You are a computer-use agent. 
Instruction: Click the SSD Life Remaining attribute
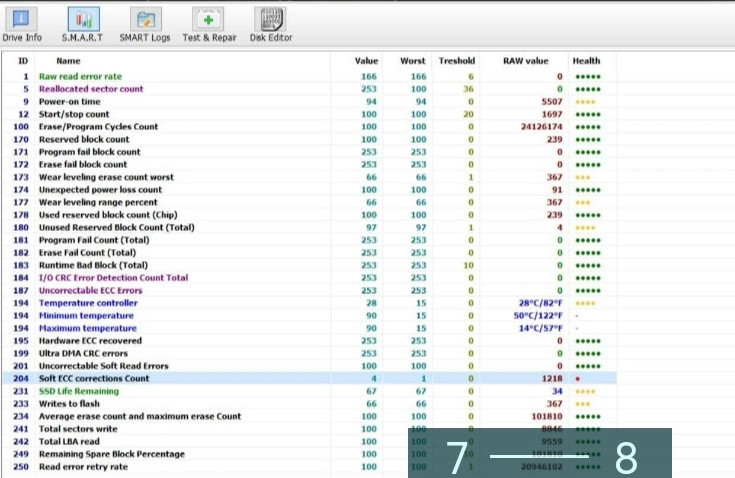tap(78, 392)
